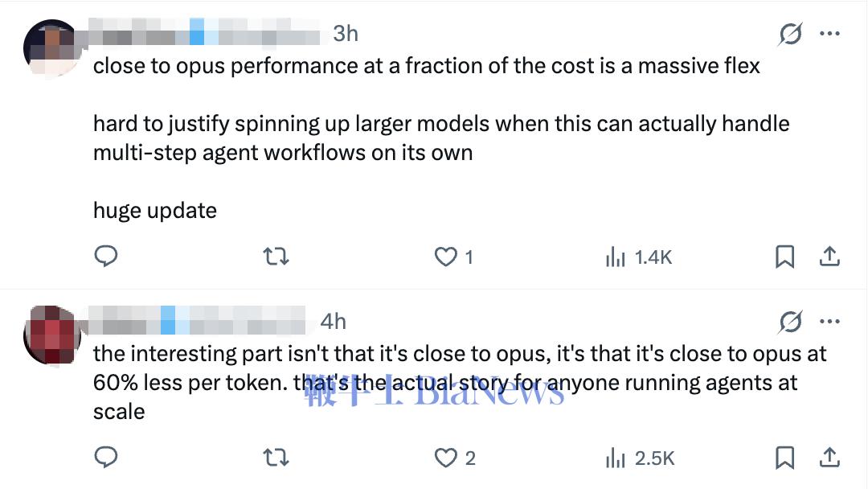Open the 4h timestamp link

click(334, 321)
